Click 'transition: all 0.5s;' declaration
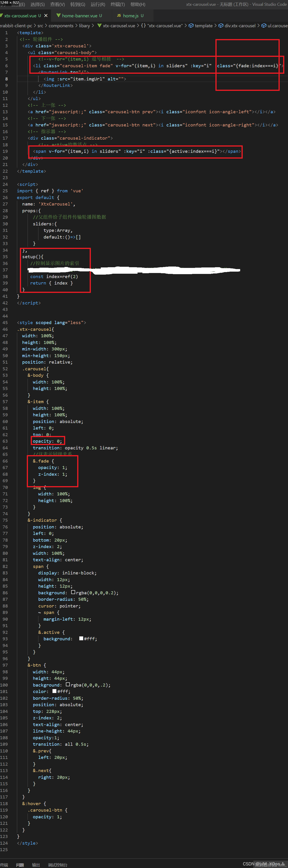The image size is (288, 868). (61, 744)
